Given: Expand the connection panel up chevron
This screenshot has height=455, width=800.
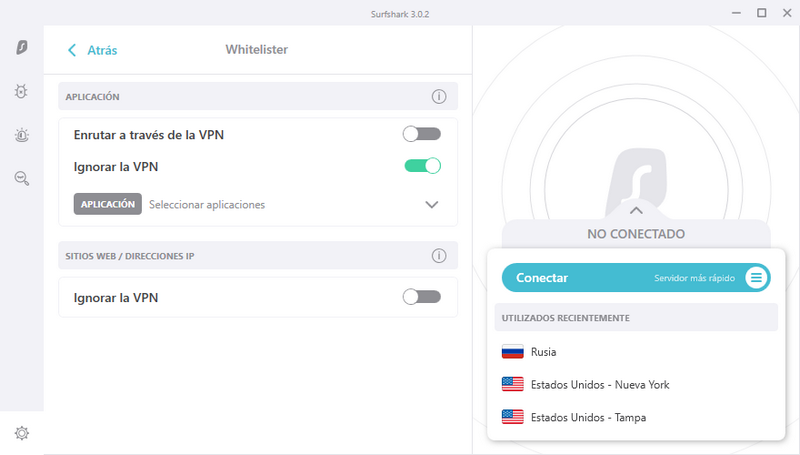Looking at the screenshot, I should [x=636, y=210].
